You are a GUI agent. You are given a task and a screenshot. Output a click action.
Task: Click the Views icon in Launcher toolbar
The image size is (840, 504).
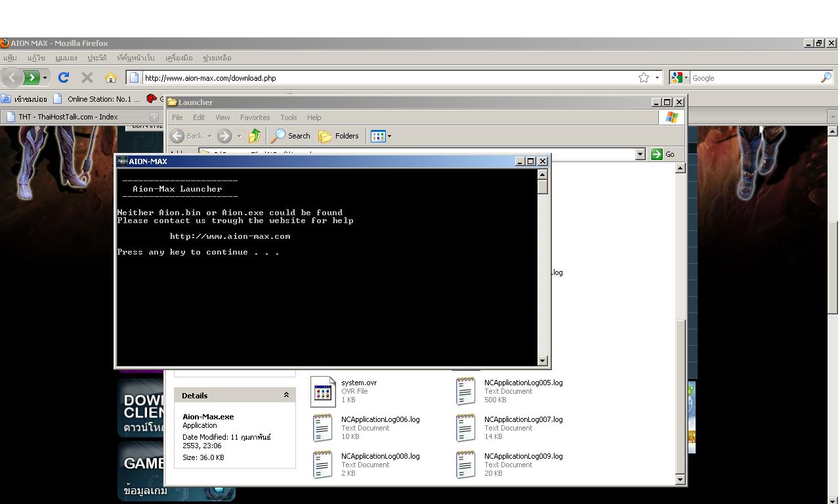pos(377,136)
